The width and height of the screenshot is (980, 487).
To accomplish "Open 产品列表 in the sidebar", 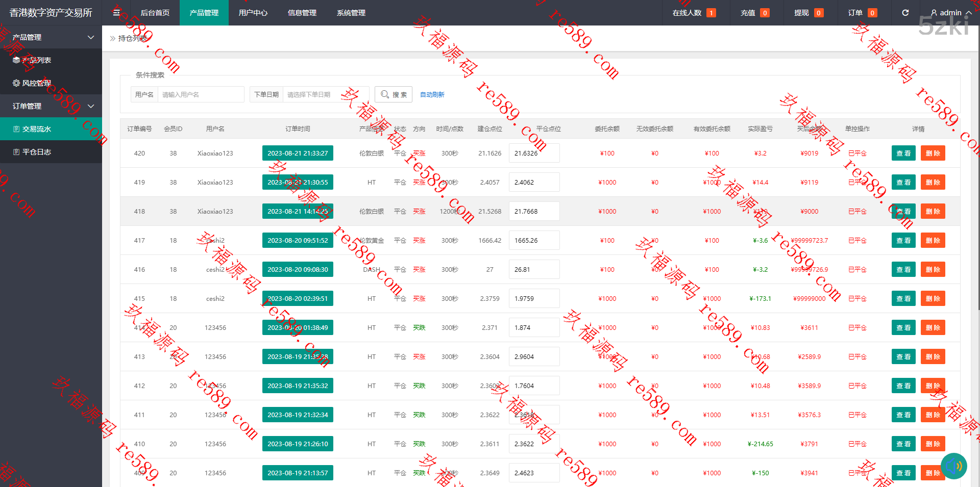I will tap(36, 60).
